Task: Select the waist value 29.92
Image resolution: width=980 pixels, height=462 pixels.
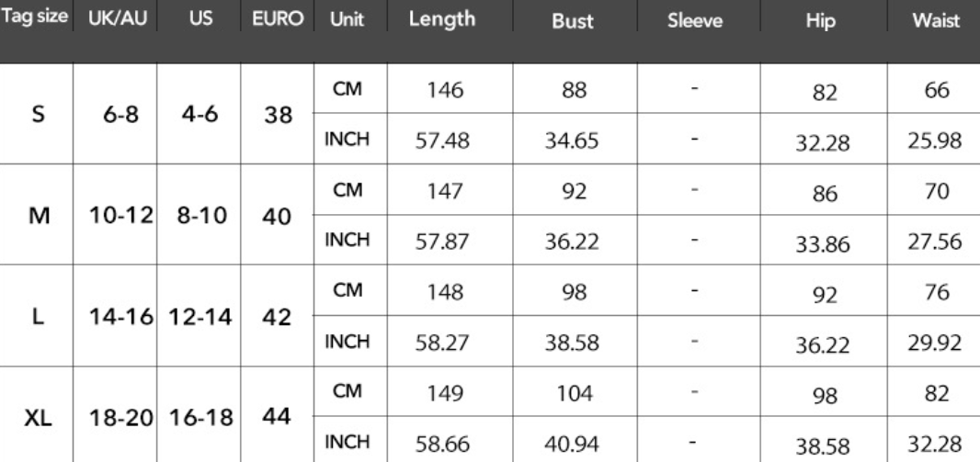Action: [x=933, y=344]
